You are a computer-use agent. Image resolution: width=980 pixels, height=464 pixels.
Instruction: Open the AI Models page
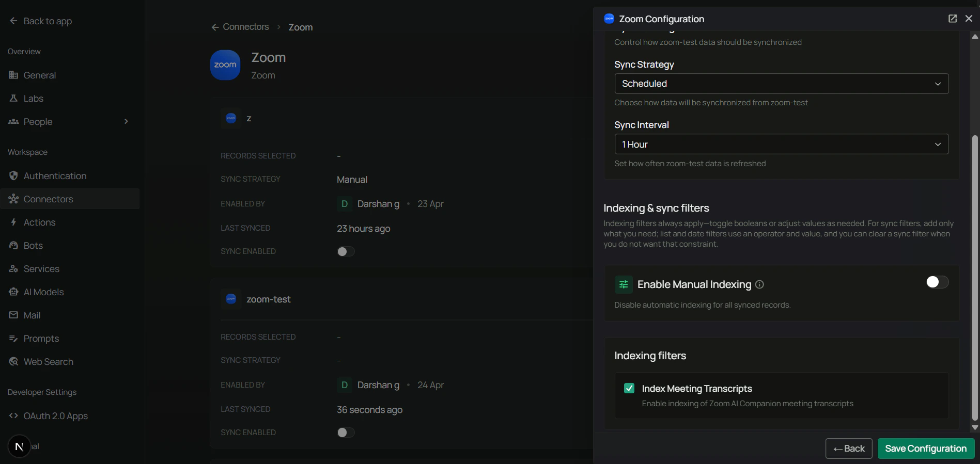[70, 292]
